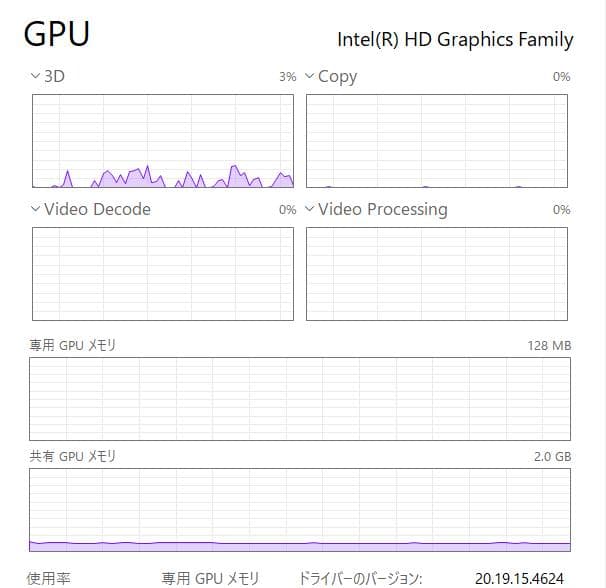Screen dimensions: 606x588
Task: Click the Intel(R) HD Graphics Family label
Action: [456, 40]
